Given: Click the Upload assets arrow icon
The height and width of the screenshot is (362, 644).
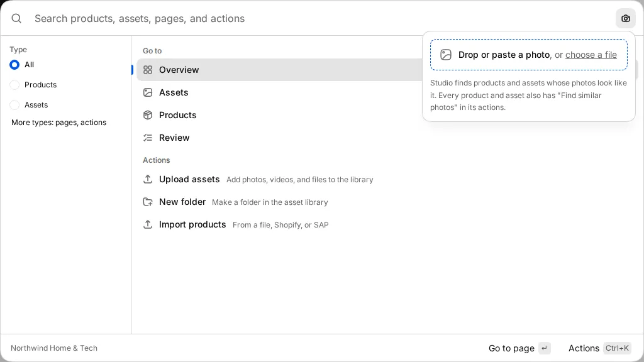Looking at the screenshot, I should point(148,179).
